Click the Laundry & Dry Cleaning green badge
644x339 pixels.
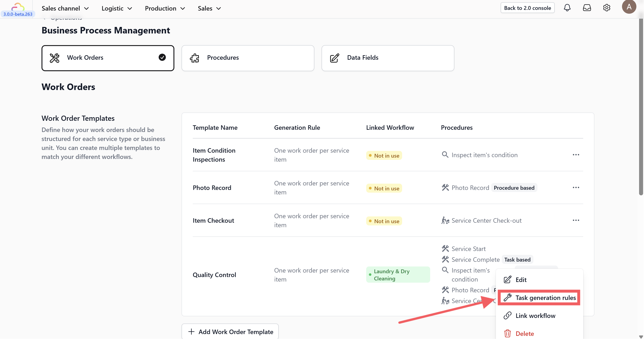click(x=398, y=275)
